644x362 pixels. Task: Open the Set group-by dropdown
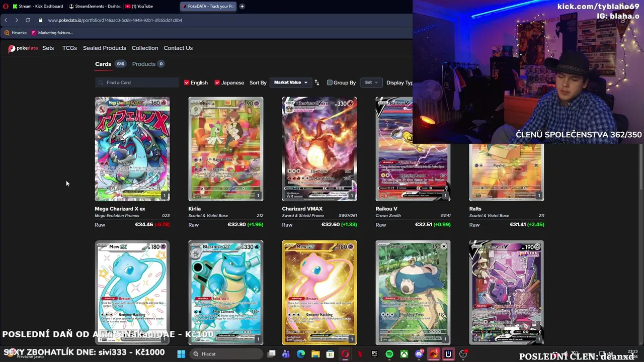click(x=371, y=82)
